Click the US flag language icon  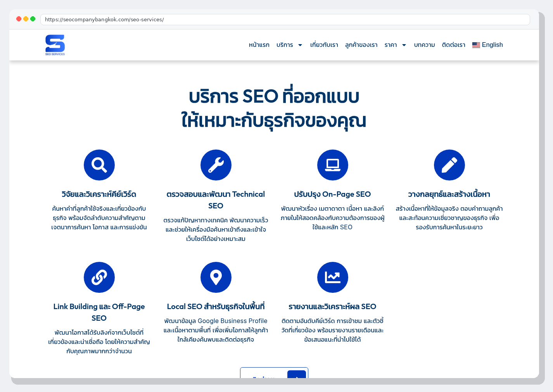(x=476, y=45)
